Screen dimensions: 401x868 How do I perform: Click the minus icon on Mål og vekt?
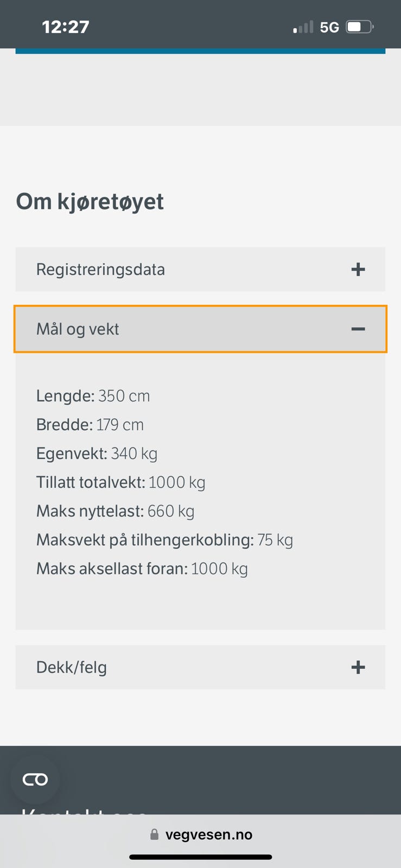[x=358, y=329]
